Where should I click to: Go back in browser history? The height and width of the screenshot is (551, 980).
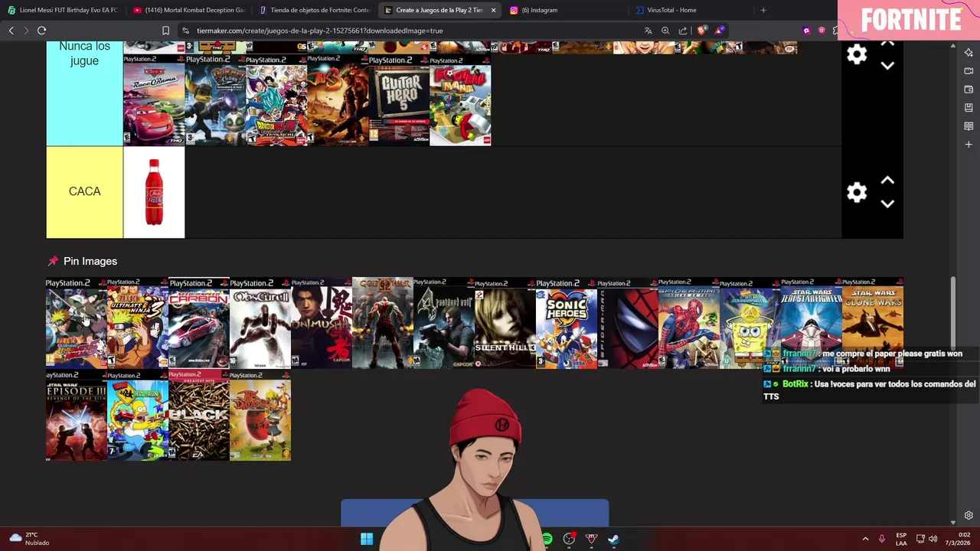coord(11,31)
